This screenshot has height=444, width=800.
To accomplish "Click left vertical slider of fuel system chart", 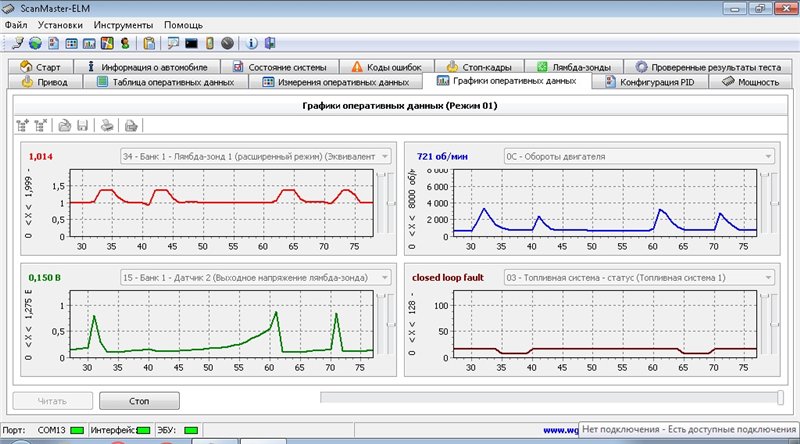I will [764, 325].
